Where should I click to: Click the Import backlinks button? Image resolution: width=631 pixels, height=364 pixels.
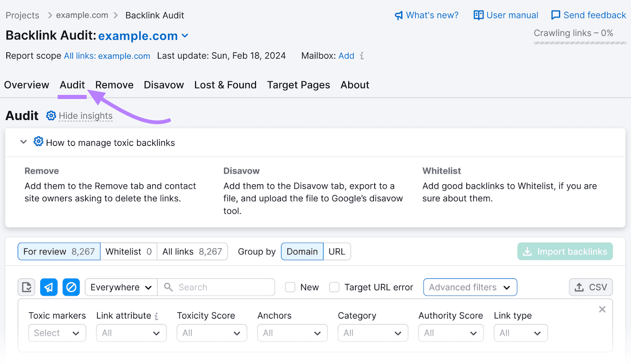(564, 251)
